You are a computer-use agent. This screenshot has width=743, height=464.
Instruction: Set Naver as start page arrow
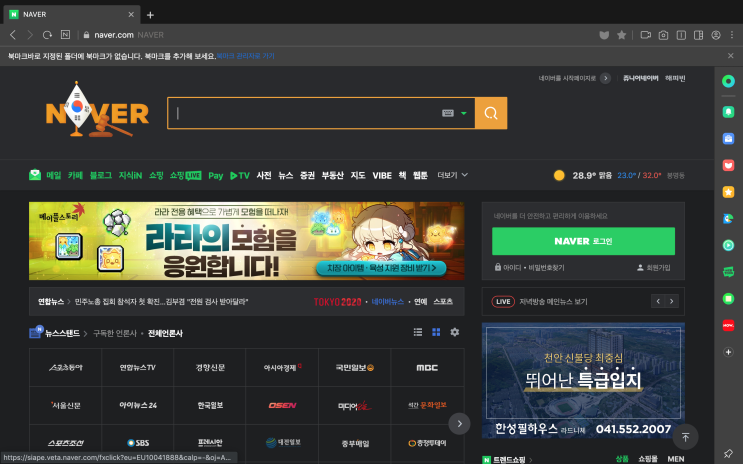605,78
